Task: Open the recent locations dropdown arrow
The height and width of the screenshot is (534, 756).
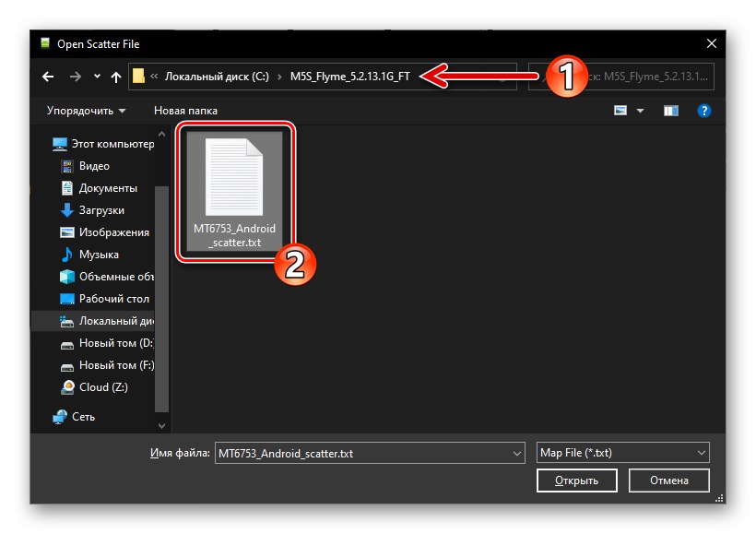Action: click(x=97, y=77)
